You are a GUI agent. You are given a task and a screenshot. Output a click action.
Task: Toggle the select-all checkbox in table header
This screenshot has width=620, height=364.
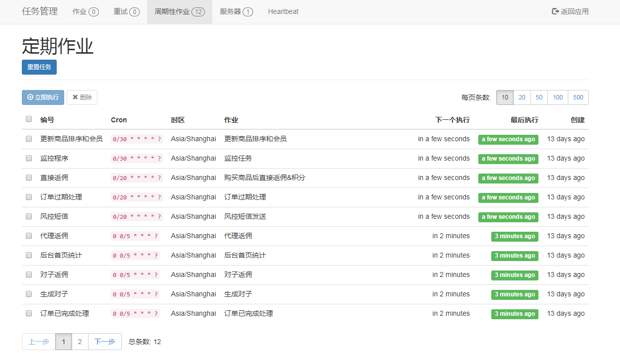[29, 119]
